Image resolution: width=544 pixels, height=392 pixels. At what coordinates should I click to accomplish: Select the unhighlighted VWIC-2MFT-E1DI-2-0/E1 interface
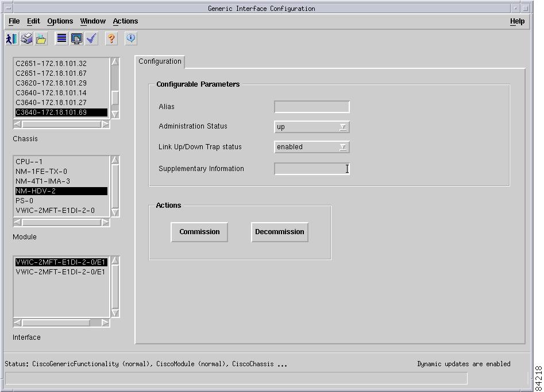pyautogui.click(x=61, y=272)
